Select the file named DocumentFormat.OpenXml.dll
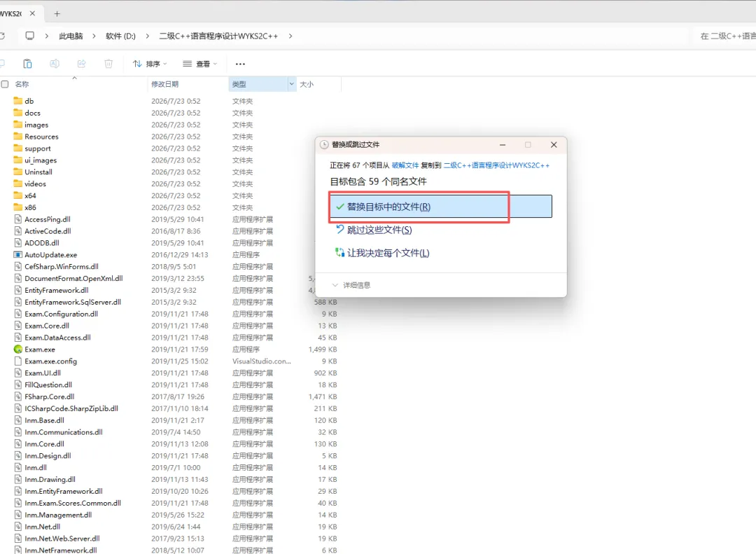The width and height of the screenshot is (756, 554). (x=73, y=278)
